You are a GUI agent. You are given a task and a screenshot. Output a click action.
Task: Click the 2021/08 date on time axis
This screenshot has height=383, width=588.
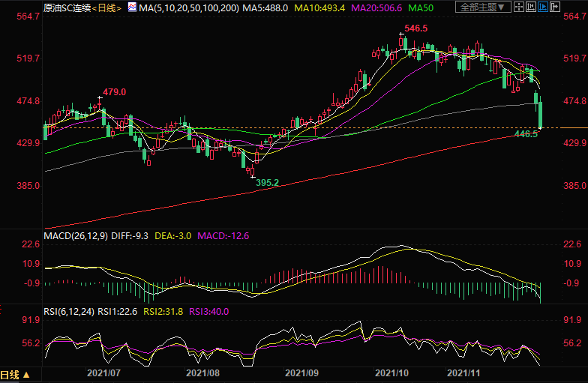(202, 372)
